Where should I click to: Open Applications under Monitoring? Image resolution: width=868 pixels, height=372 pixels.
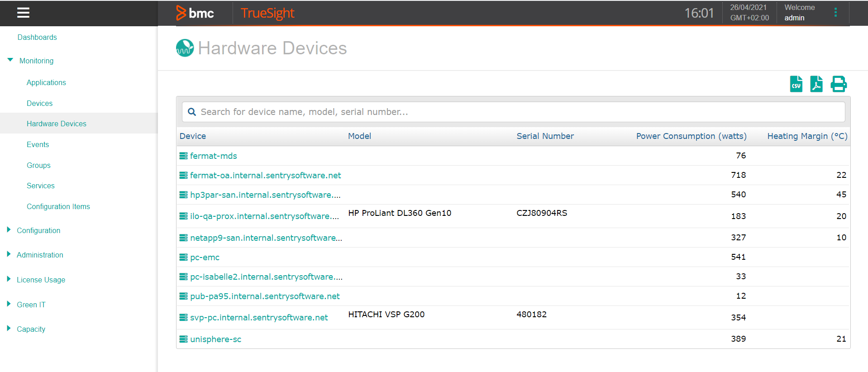tap(46, 82)
